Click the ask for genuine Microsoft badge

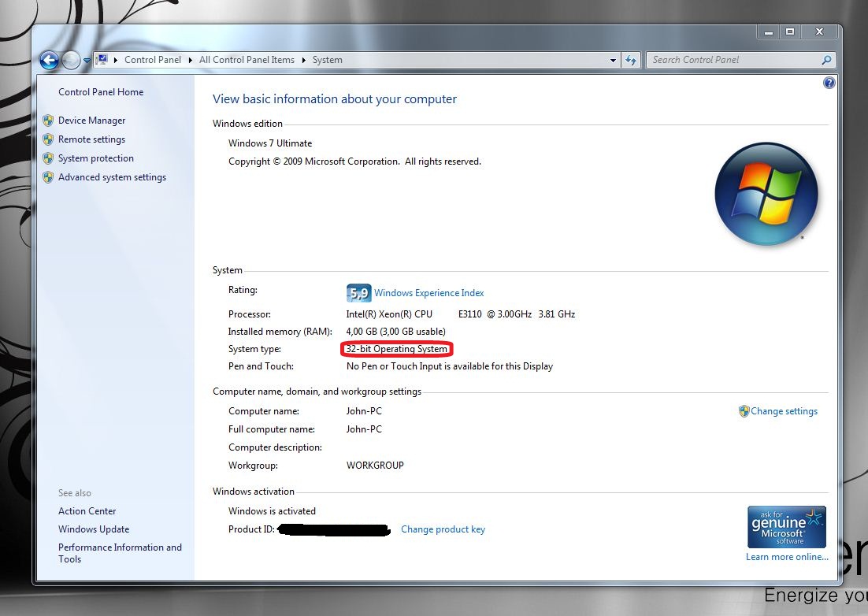click(787, 527)
